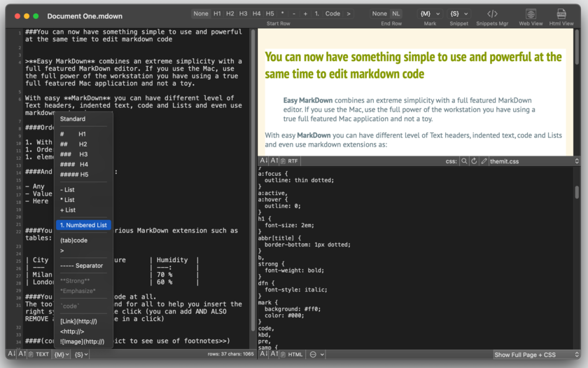This screenshot has height=368, width=588.
Task: Increase font size in the HTML pane bar
Action: click(274, 354)
